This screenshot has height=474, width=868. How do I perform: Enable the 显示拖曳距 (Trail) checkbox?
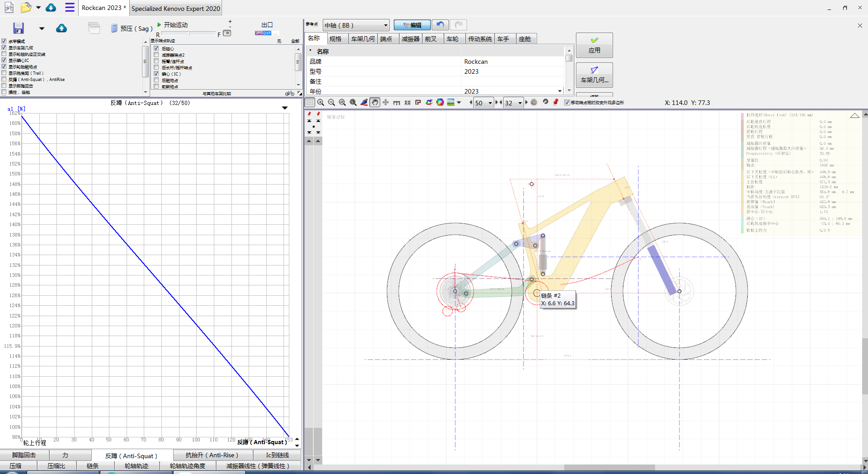click(4, 73)
